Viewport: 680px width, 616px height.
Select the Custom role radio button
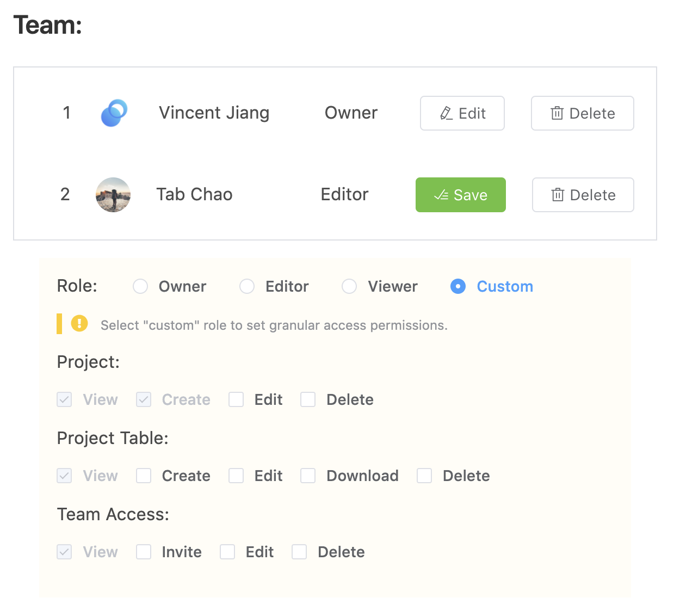tap(458, 286)
